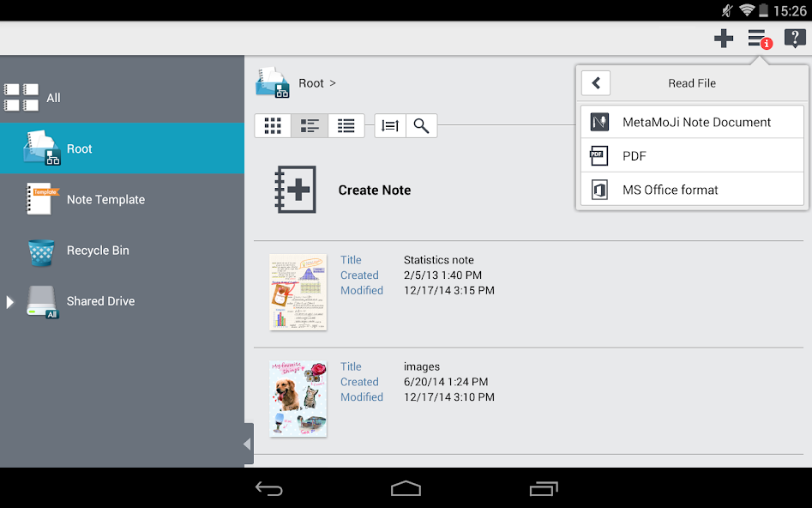Image resolution: width=812 pixels, height=508 pixels.
Task: Switch to detailed list view
Action: tap(310, 126)
